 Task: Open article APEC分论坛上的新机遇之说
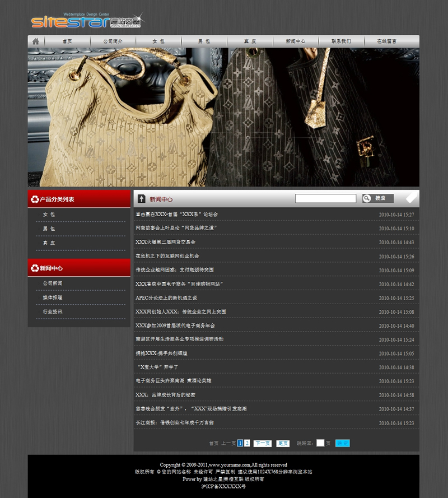coord(166,298)
